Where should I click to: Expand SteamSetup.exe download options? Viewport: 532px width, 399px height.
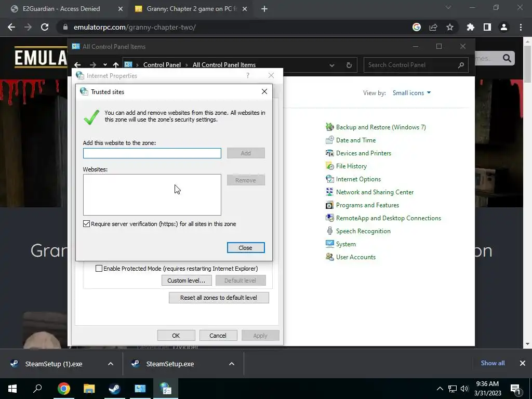(x=232, y=364)
